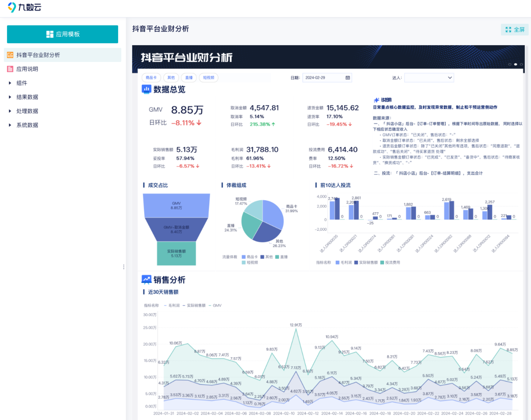The image size is (531, 420).
Task: Expand the 组件 tree node
Action: point(10,83)
